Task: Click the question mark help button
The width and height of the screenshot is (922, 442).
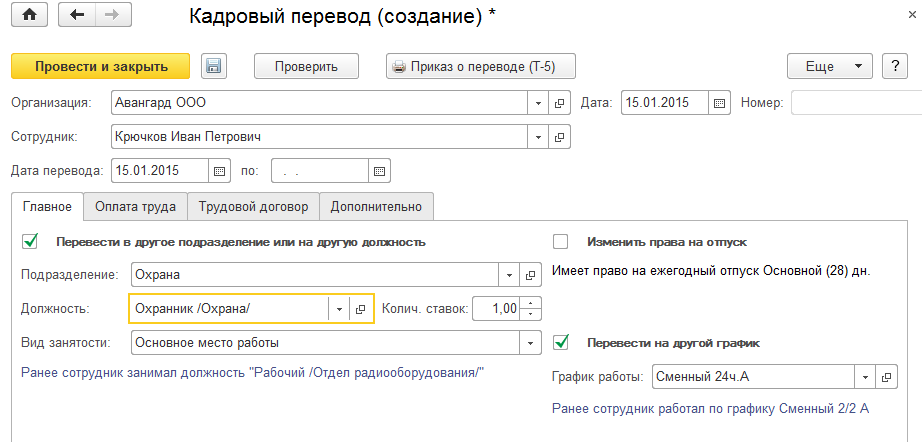Action: click(x=893, y=67)
